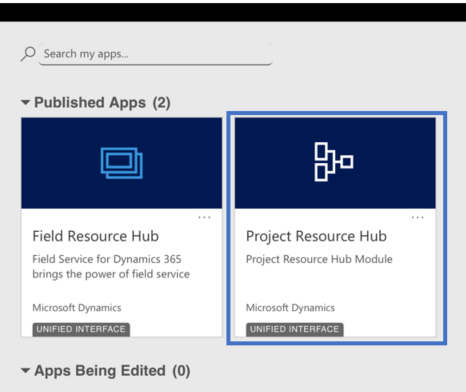The image size is (466, 392).
Task: Click the magnifying glass search icon
Action: 28,54
